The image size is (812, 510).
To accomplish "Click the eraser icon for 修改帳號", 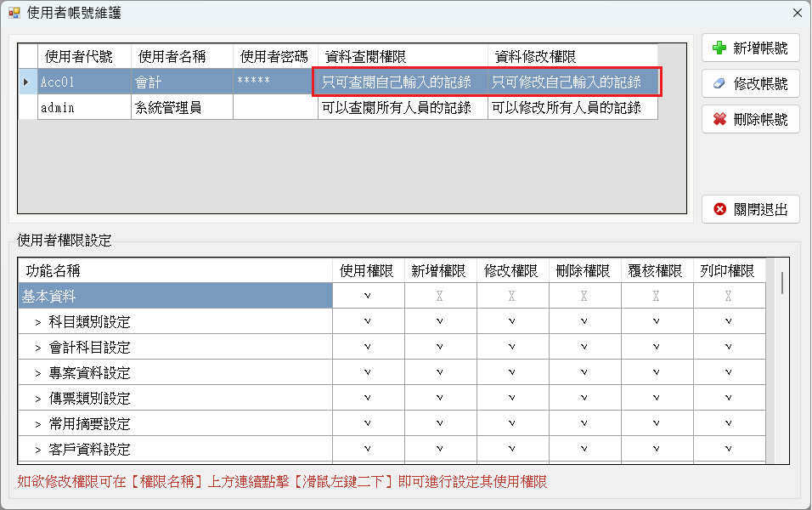I will pyautogui.click(x=719, y=83).
